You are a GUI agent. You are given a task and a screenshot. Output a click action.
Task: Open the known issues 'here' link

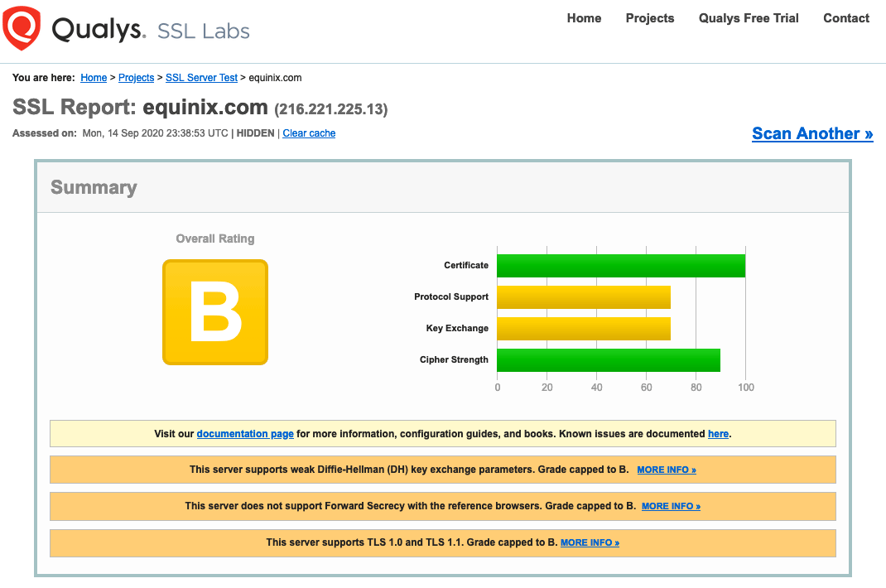coord(718,434)
